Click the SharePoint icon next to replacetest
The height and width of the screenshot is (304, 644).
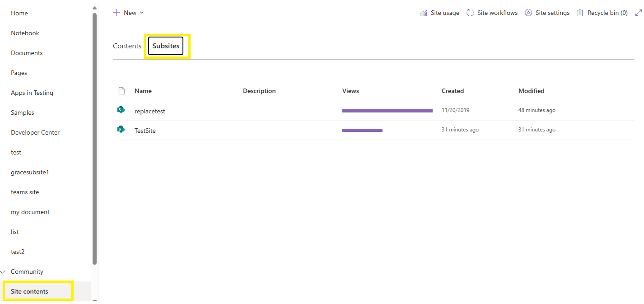(121, 110)
